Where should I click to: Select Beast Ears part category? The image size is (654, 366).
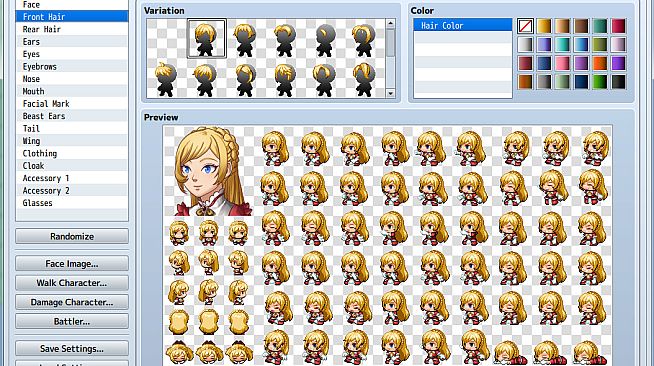click(x=72, y=116)
